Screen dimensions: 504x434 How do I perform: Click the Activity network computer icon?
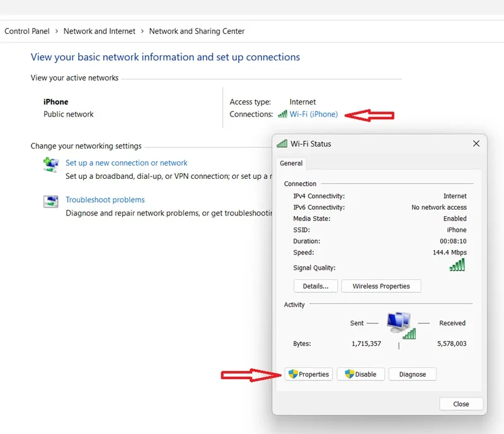401,325
